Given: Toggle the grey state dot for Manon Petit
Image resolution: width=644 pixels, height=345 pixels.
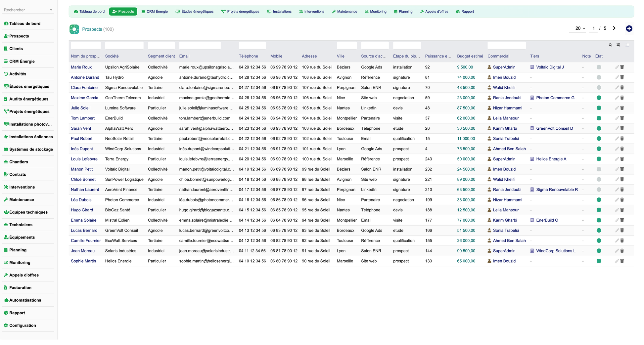Looking at the screenshot, I should tap(599, 169).
